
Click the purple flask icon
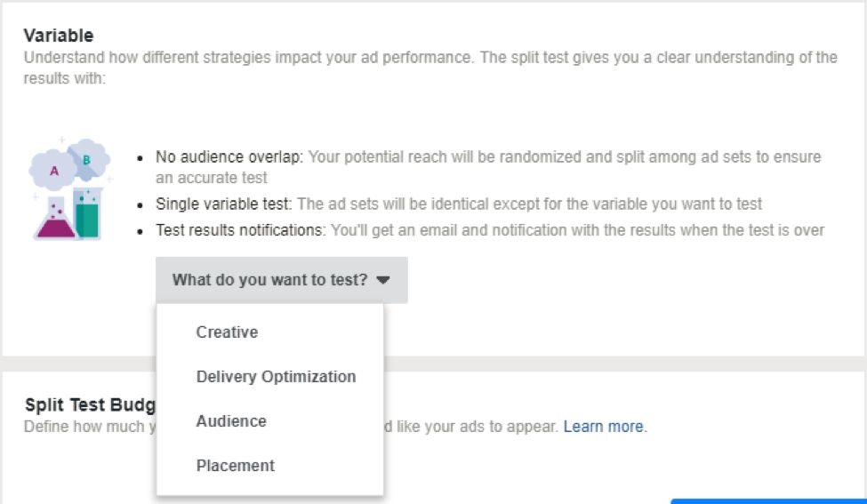pyautogui.click(x=54, y=218)
